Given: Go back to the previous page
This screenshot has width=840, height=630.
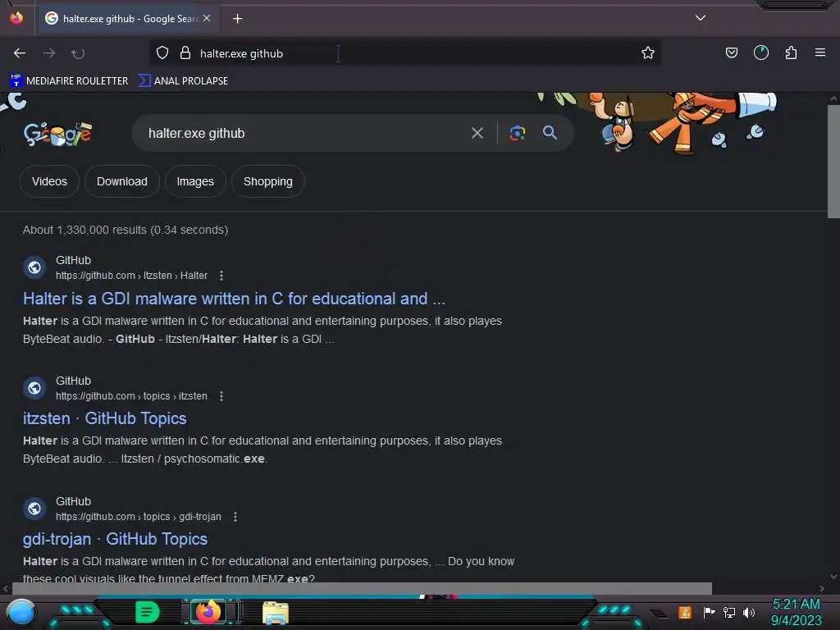Looking at the screenshot, I should coord(20,53).
